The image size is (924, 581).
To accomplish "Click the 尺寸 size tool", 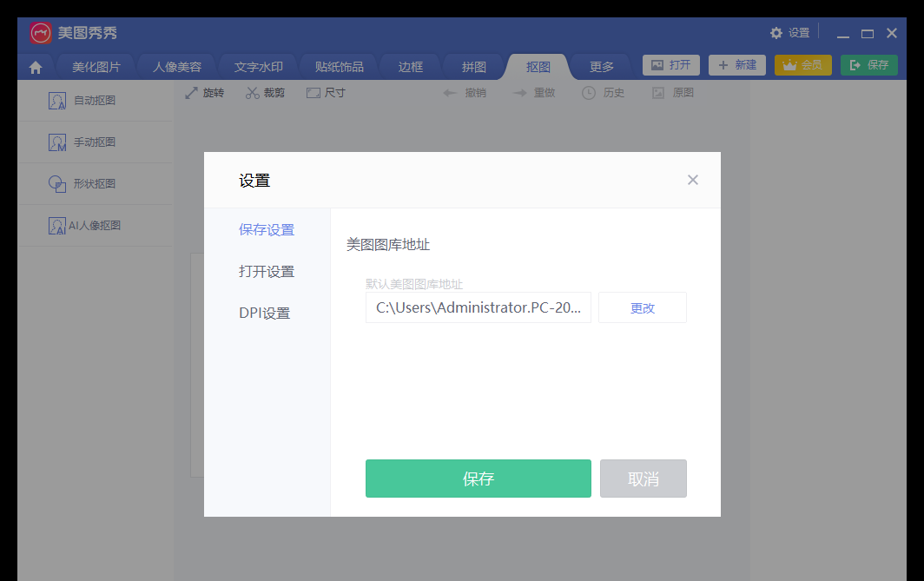I will coord(326,93).
